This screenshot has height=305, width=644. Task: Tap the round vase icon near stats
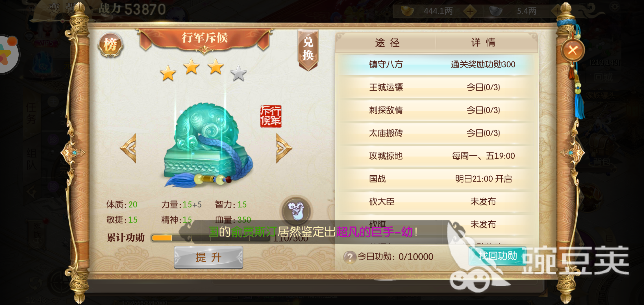[296, 210]
